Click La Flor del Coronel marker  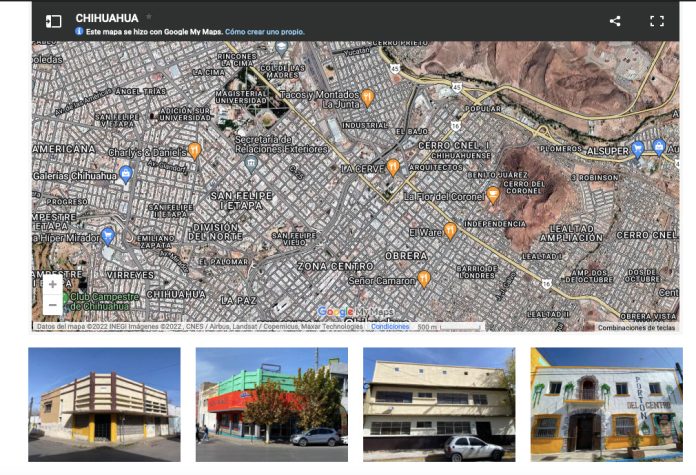click(x=492, y=194)
